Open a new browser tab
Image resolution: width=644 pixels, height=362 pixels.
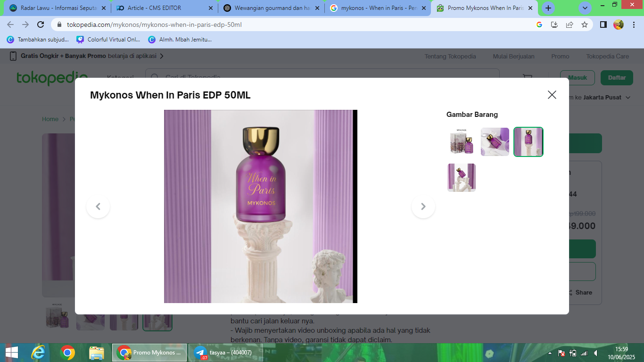[548, 8]
